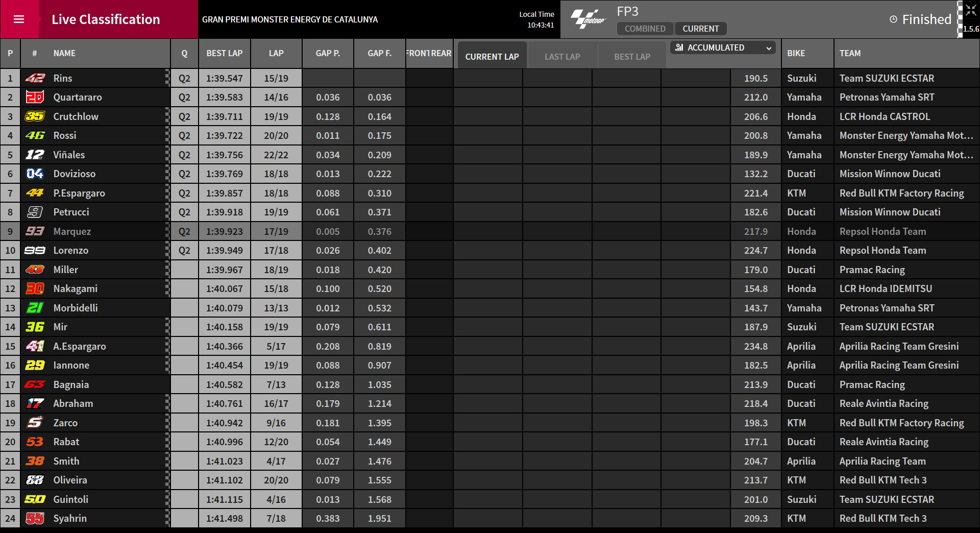This screenshot has height=533, width=980.
Task: Click Dovizioso's number 04 badge
Action: (x=35, y=174)
